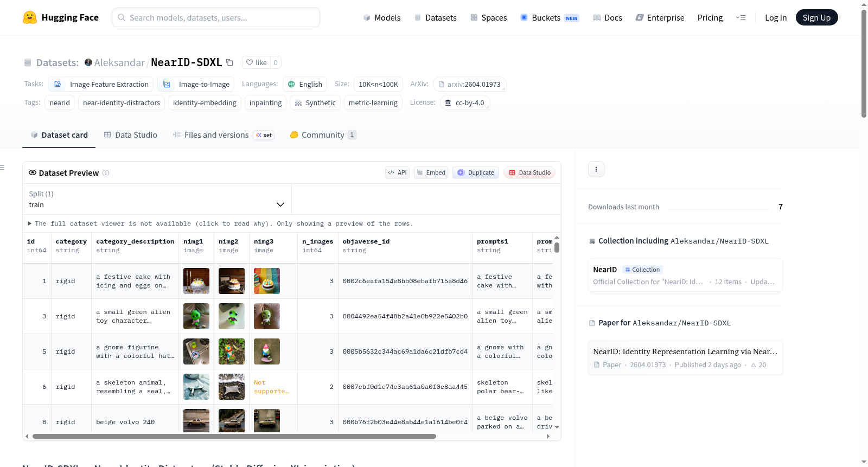
Task: Click the Log In link
Action: [x=776, y=17]
